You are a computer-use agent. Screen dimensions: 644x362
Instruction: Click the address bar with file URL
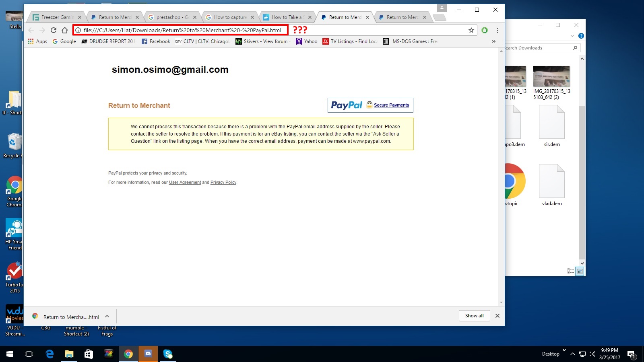pos(182,30)
